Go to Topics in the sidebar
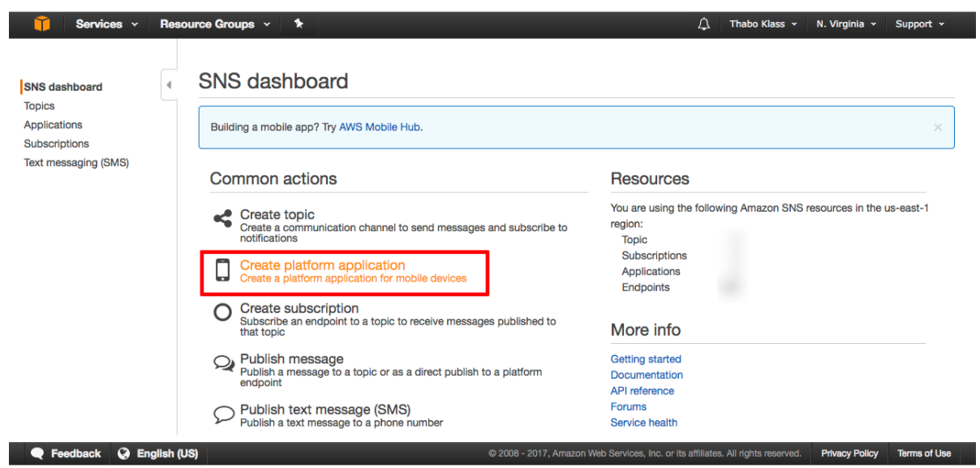 [39, 106]
